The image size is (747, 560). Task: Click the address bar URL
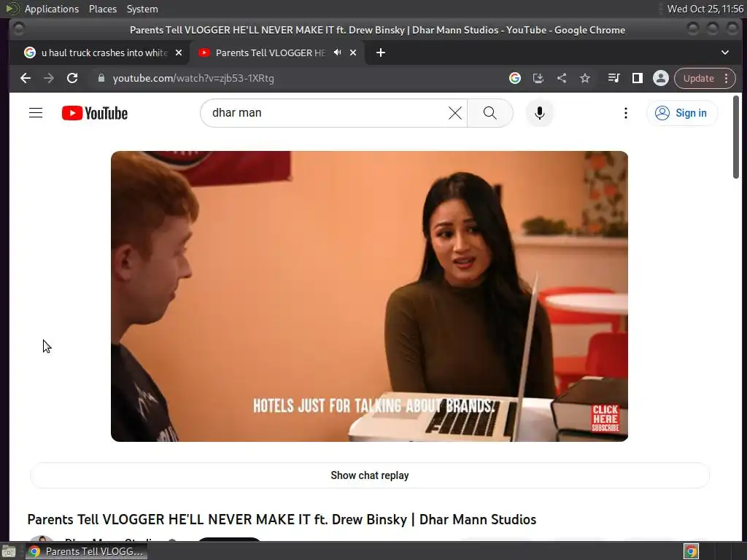point(193,78)
